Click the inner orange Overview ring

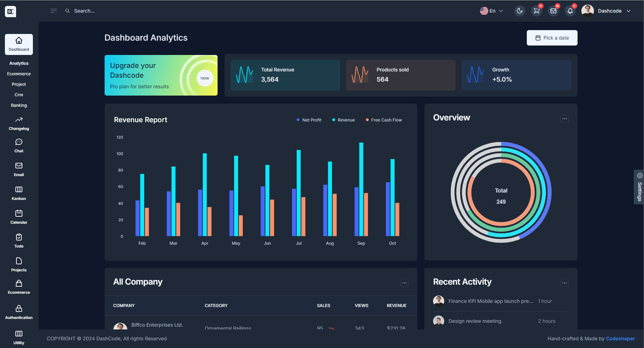[x=533, y=192]
